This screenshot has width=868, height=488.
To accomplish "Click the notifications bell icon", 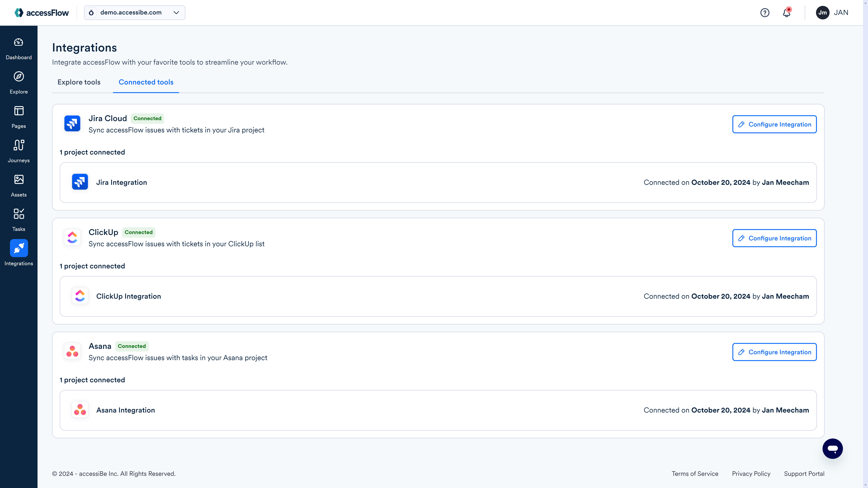I will [x=786, y=13].
